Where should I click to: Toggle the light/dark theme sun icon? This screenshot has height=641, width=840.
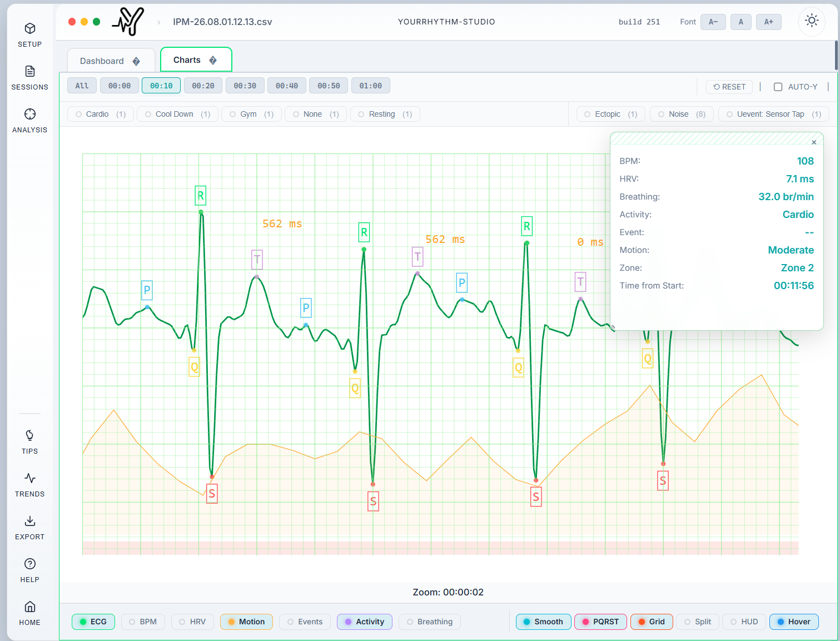[x=812, y=21]
